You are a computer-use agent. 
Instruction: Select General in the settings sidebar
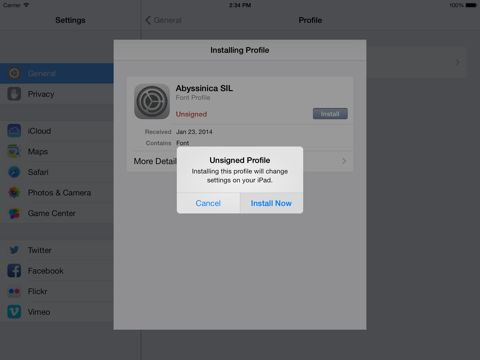point(57,73)
